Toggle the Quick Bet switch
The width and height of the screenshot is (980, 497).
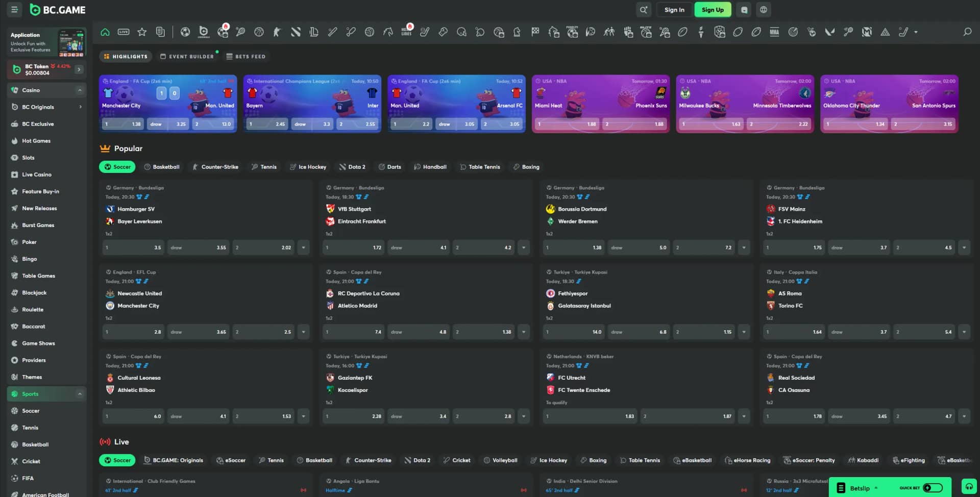pyautogui.click(x=933, y=488)
